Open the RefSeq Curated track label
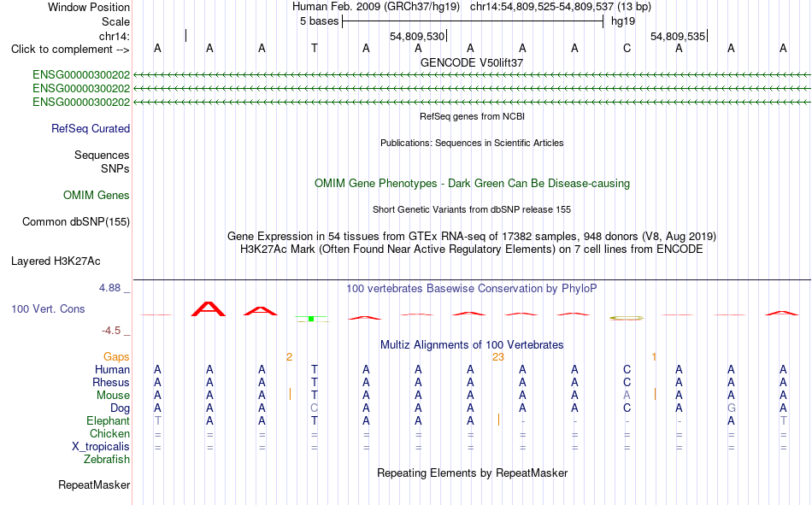 [x=91, y=128]
